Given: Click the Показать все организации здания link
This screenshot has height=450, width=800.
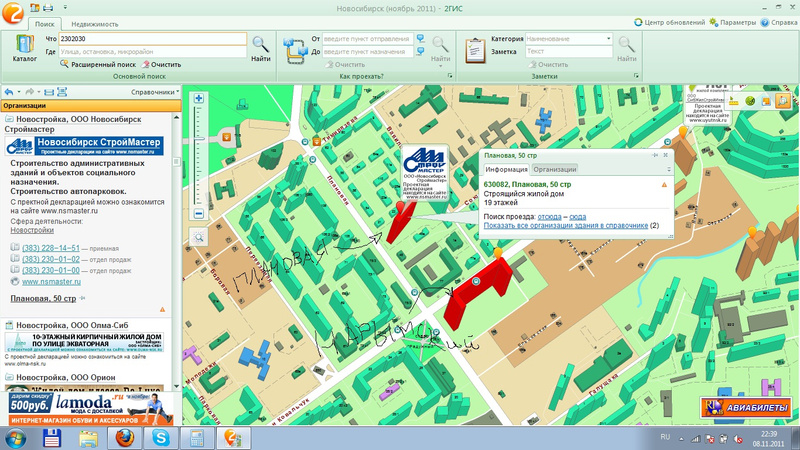Looking at the screenshot, I should click(565, 226).
